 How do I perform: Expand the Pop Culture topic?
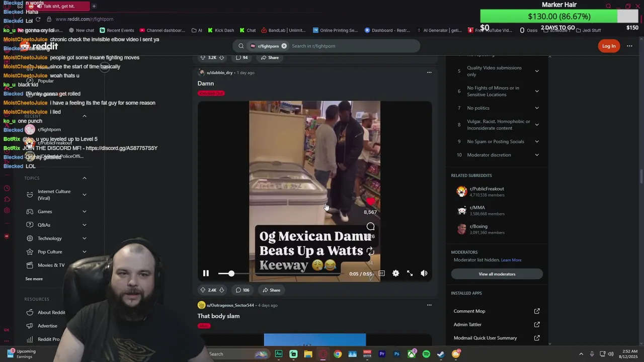click(85, 252)
